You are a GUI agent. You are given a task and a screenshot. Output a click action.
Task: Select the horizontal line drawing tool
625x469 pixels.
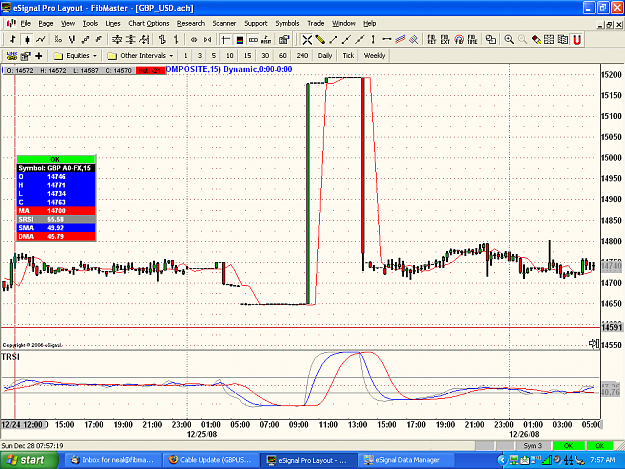[386, 39]
